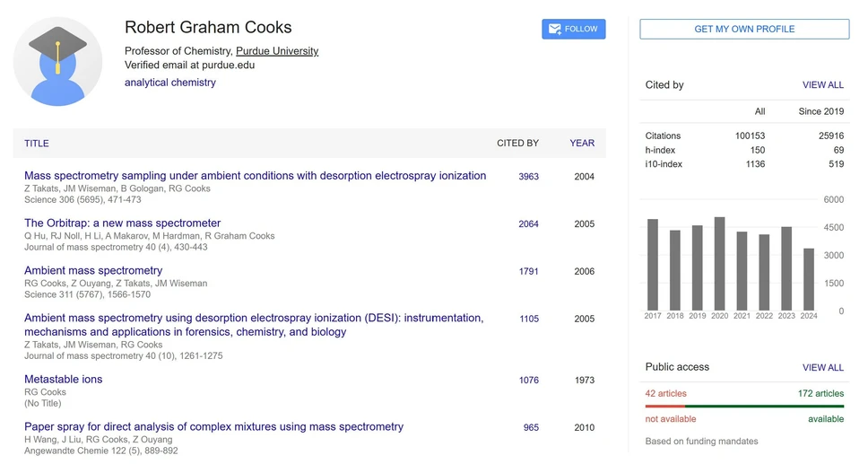Follow Robert Graham Cooks' profile
The width and height of the screenshot is (868, 464).
574,29
